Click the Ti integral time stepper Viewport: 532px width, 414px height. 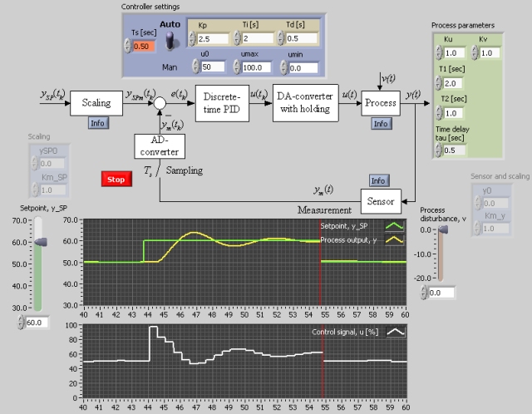[x=237, y=38]
